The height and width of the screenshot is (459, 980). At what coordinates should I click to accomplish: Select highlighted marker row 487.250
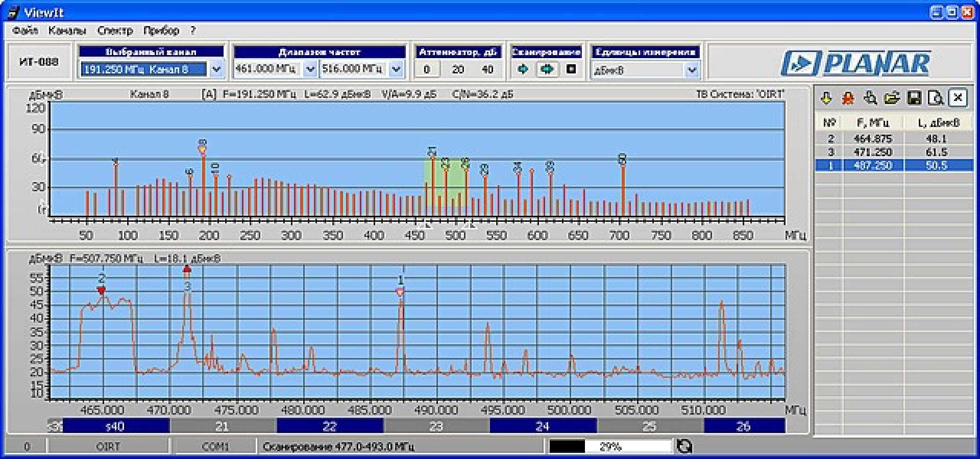tap(894, 165)
